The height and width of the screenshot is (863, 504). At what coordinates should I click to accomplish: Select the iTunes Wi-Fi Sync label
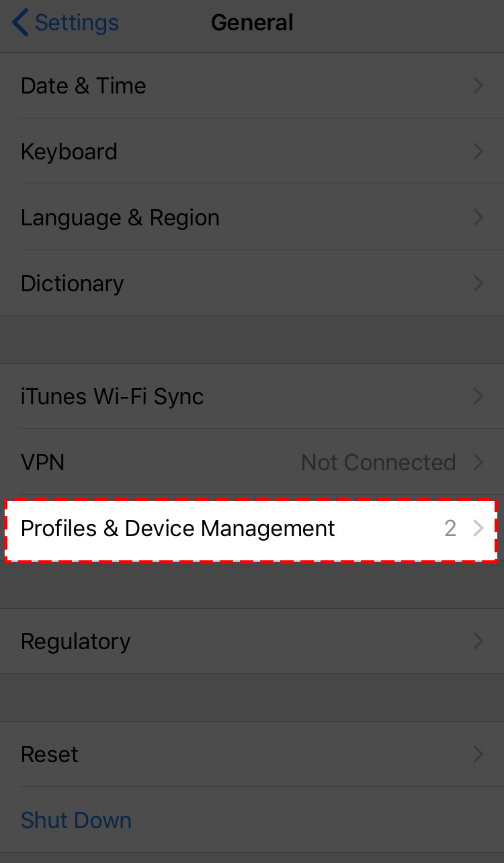(112, 397)
